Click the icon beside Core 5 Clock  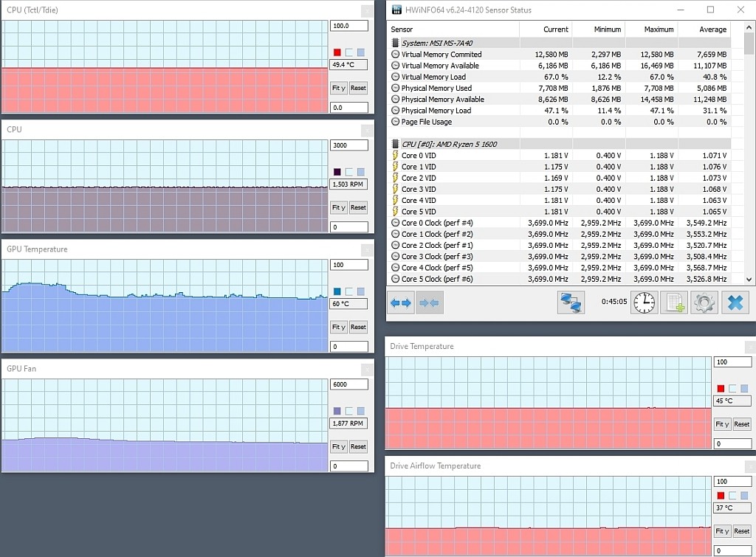click(396, 279)
